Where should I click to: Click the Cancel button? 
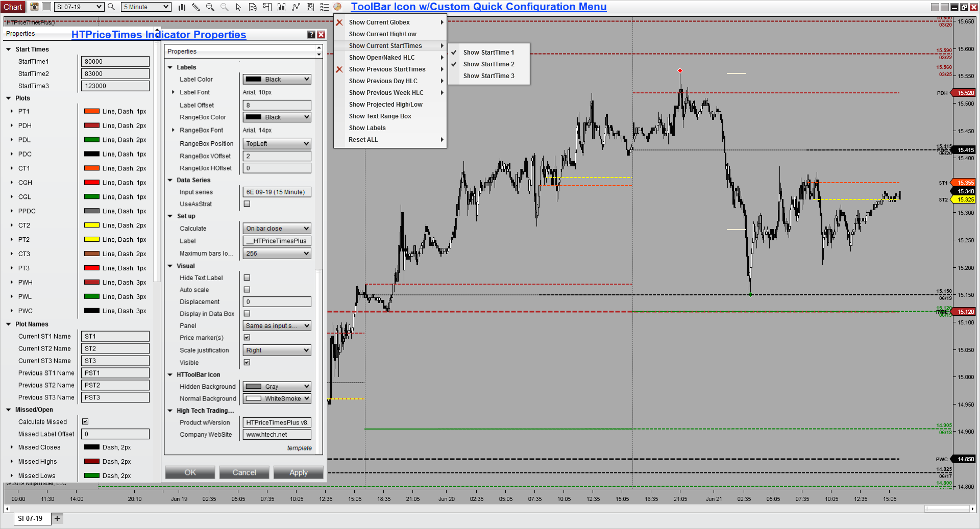point(244,472)
